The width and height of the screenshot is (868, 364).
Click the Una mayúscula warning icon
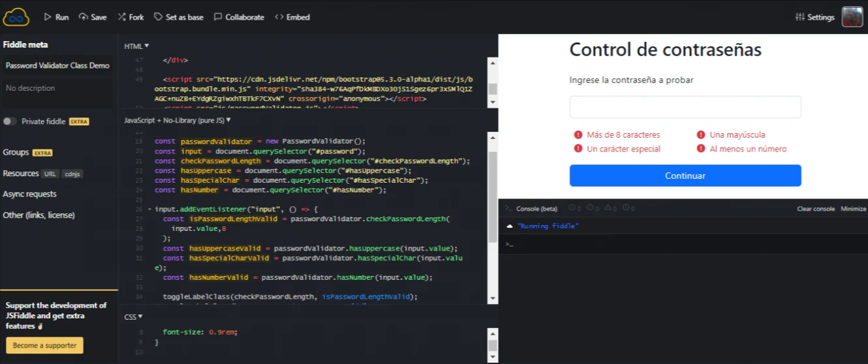pos(701,135)
